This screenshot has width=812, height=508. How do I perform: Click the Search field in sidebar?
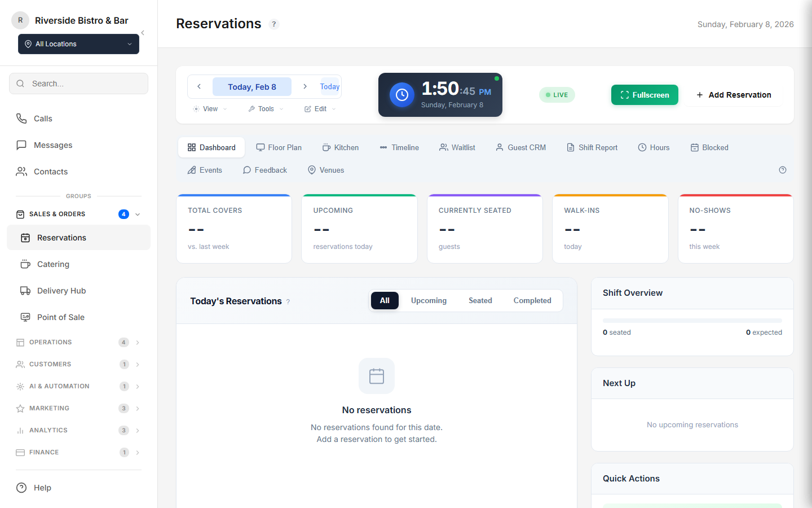78,84
